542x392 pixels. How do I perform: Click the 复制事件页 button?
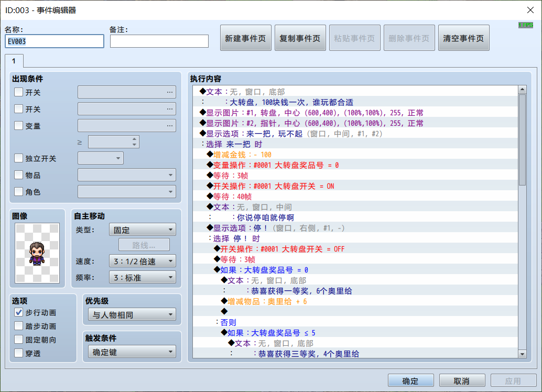[300, 38]
